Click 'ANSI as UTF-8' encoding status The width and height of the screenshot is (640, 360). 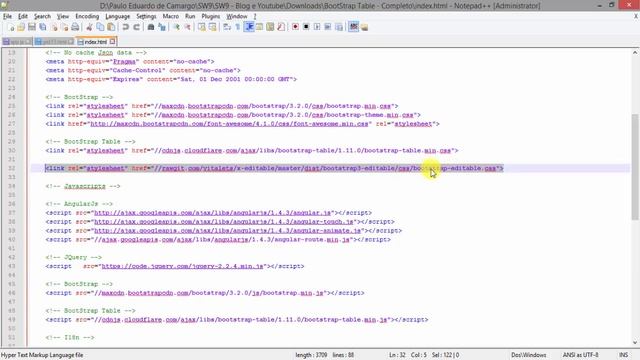click(x=580, y=355)
